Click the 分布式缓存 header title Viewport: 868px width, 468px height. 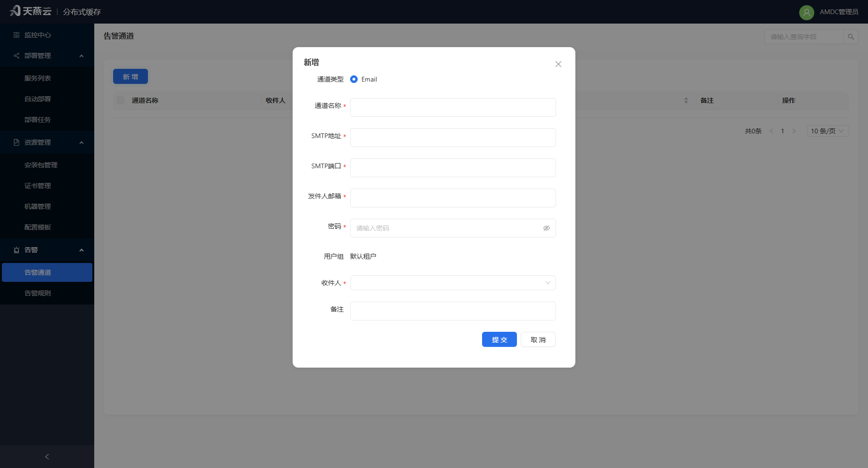(x=82, y=12)
